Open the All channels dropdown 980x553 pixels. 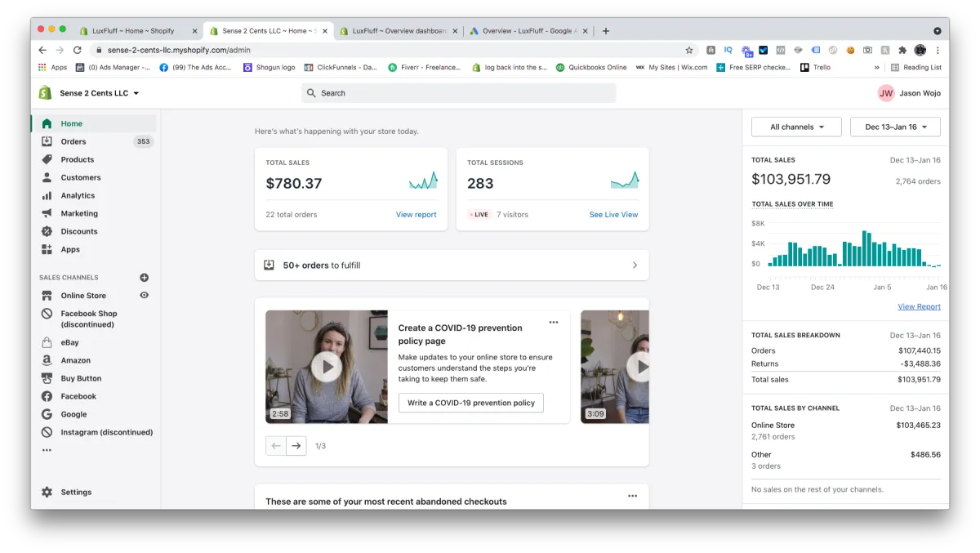796,127
